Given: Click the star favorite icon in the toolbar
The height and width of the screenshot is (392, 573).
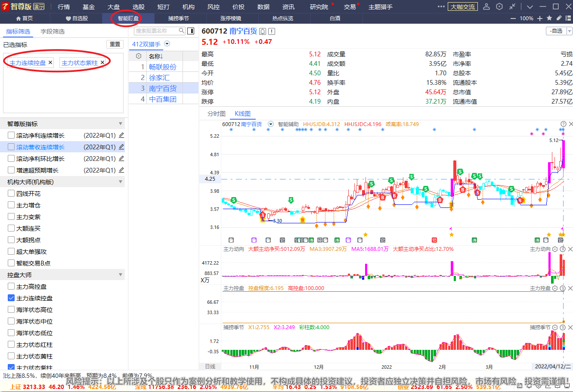Looking at the screenshot, I should [x=549, y=18].
